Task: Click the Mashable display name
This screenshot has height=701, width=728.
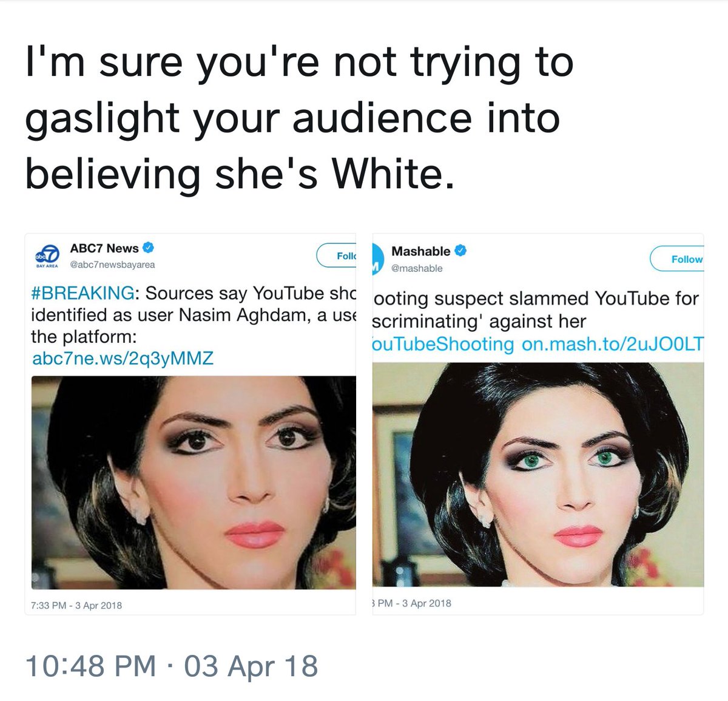Action: point(421,251)
